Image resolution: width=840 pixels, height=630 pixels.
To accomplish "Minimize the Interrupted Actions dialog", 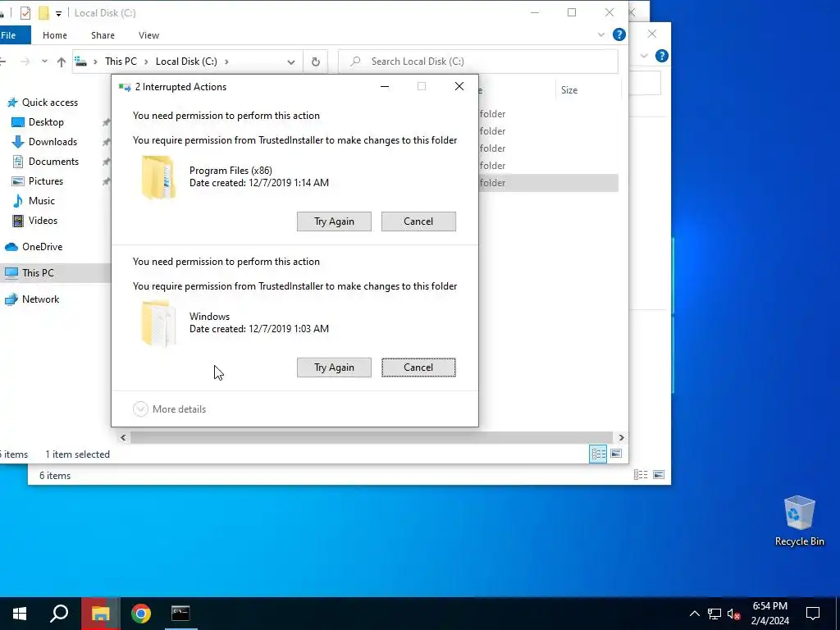I will 385,87.
